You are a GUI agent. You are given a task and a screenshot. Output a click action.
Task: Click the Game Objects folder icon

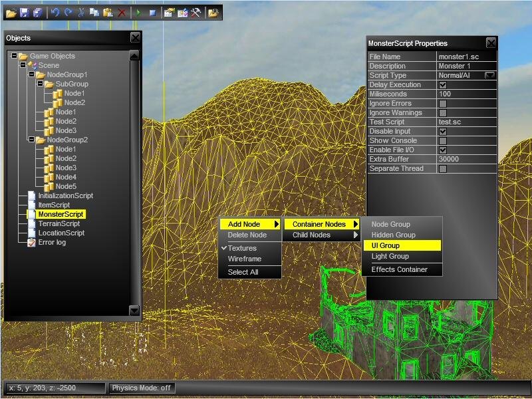tap(23, 56)
